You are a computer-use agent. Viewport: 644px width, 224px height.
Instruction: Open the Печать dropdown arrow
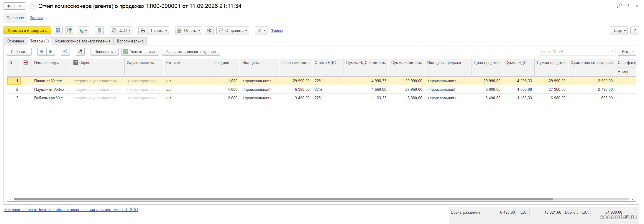pyautogui.click(x=158, y=30)
